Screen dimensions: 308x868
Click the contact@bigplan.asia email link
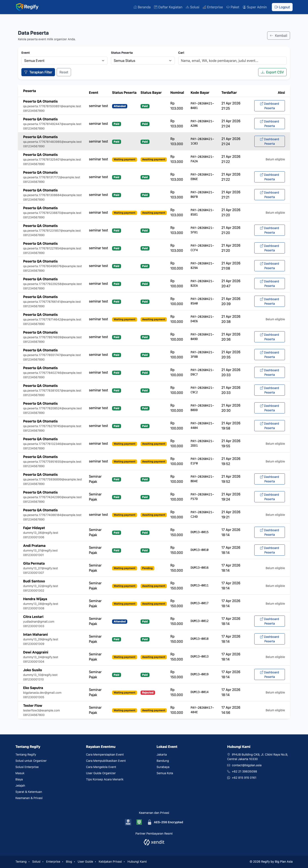[246, 765]
